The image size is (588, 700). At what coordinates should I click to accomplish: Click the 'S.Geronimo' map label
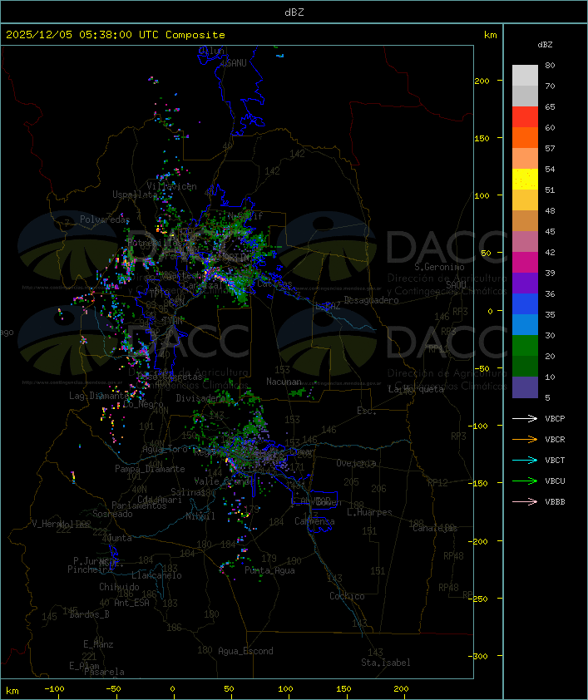pos(439,267)
